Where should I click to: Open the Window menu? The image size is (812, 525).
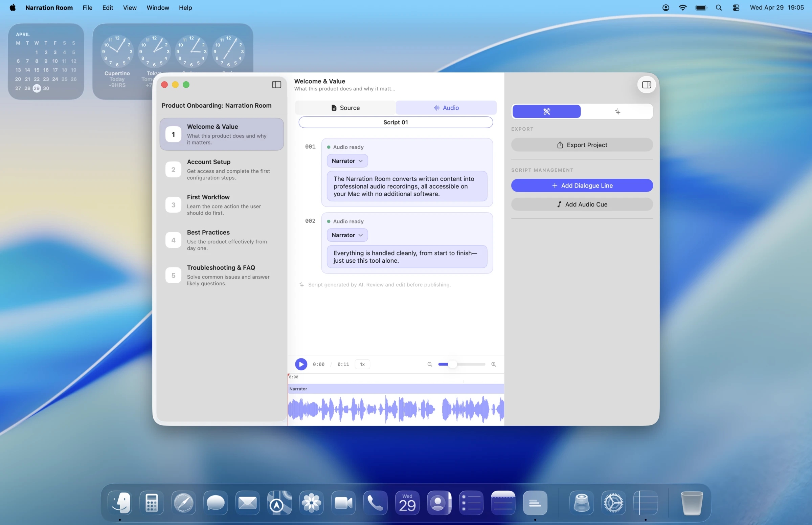[158, 7]
